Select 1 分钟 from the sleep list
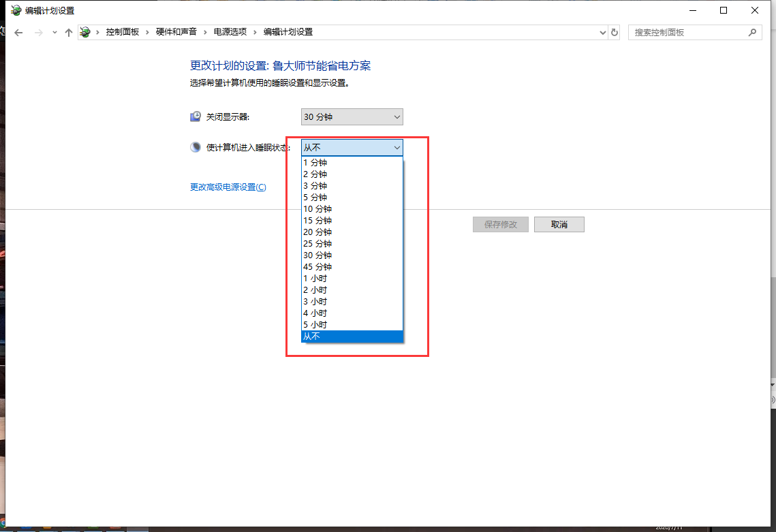776x532 pixels. (x=315, y=163)
